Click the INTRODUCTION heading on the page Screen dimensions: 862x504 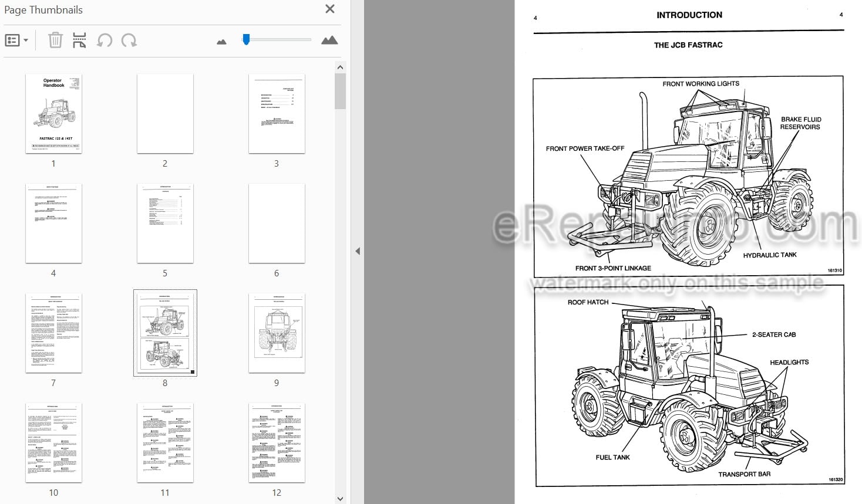pos(689,15)
